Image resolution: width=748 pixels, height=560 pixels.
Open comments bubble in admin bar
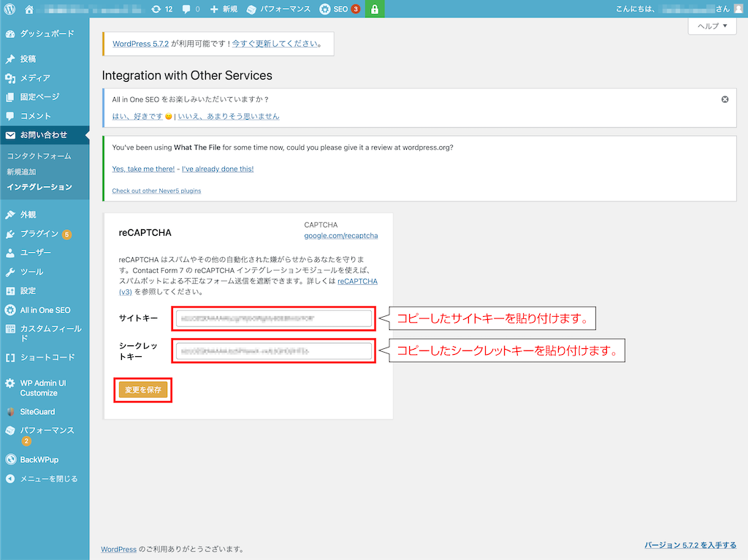(x=186, y=9)
